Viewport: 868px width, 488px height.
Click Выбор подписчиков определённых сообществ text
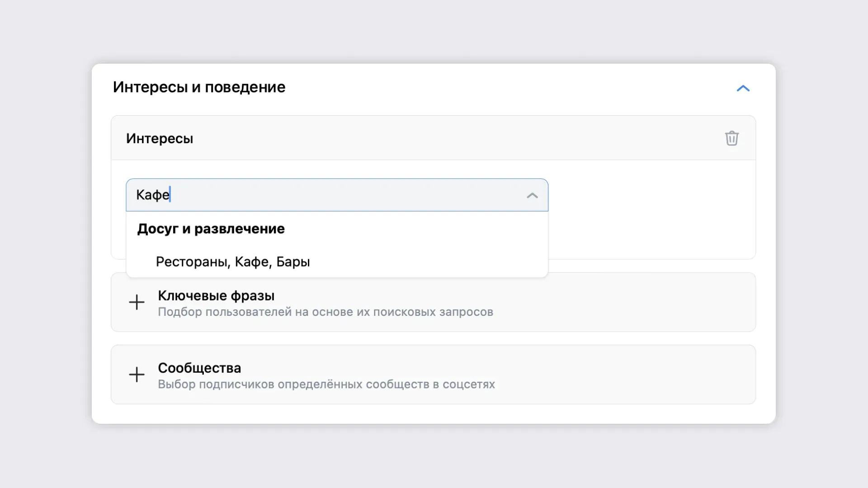click(326, 385)
